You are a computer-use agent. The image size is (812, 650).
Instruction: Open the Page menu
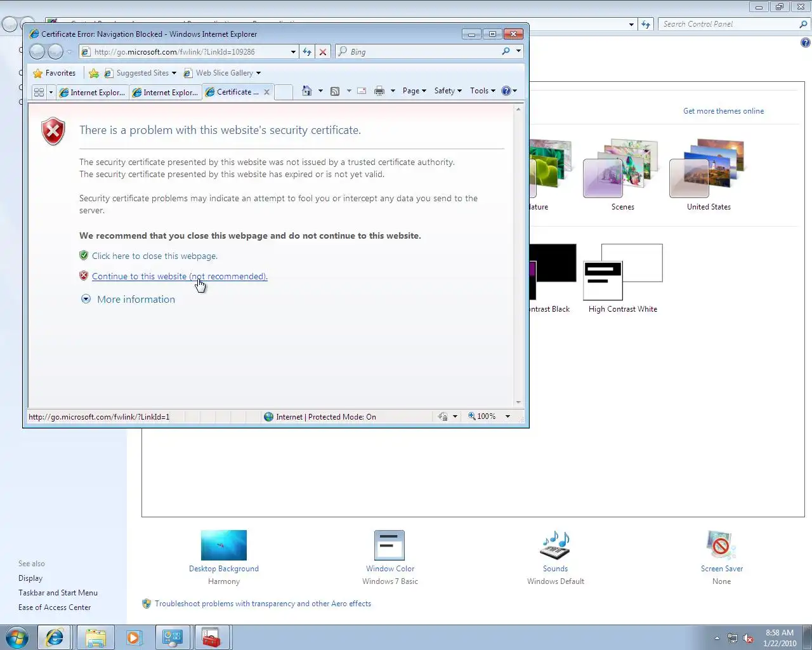pos(414,91)
